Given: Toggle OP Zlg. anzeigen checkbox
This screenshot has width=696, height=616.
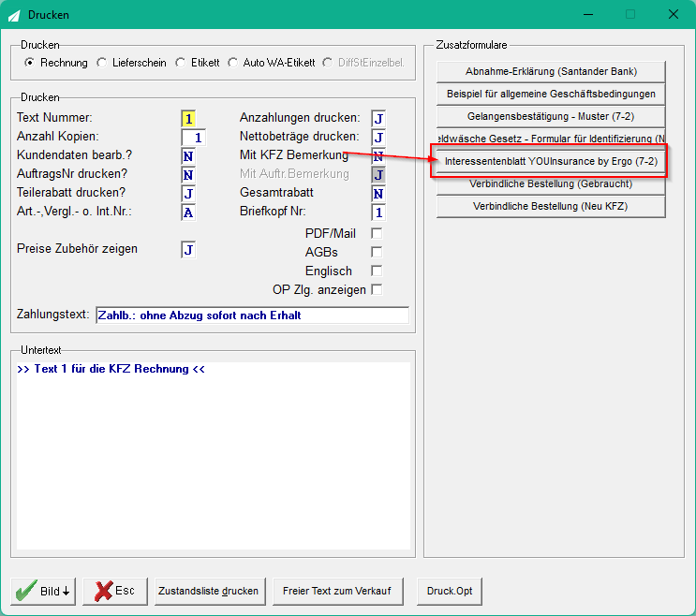Looking at the screenshot, I should pos(377,289).
